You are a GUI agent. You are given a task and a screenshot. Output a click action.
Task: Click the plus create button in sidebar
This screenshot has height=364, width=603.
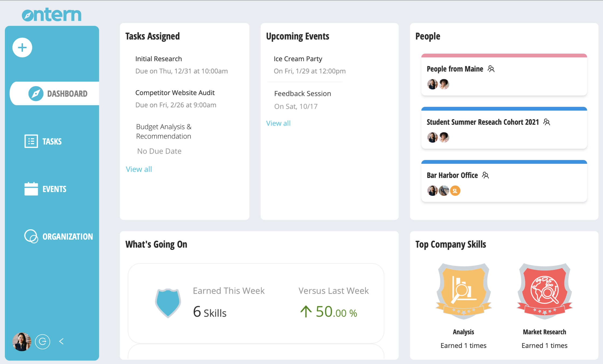pos(22,48)
